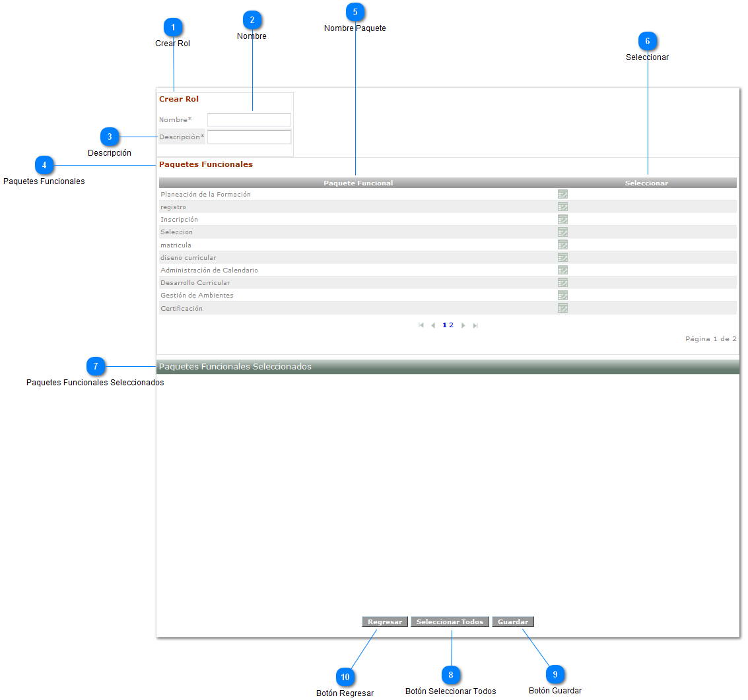Click the Nombre* field label
748x700 pixels.
click(175, 119)
